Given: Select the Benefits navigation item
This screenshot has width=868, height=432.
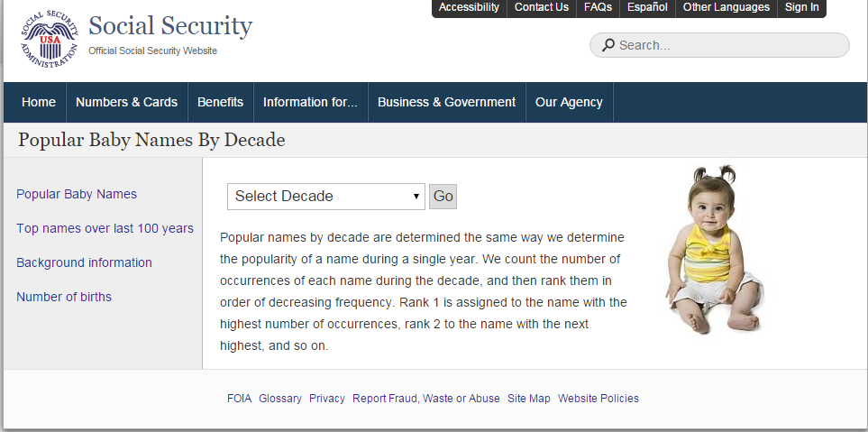Looking at the screenshot, I should [x=220, y=102].
